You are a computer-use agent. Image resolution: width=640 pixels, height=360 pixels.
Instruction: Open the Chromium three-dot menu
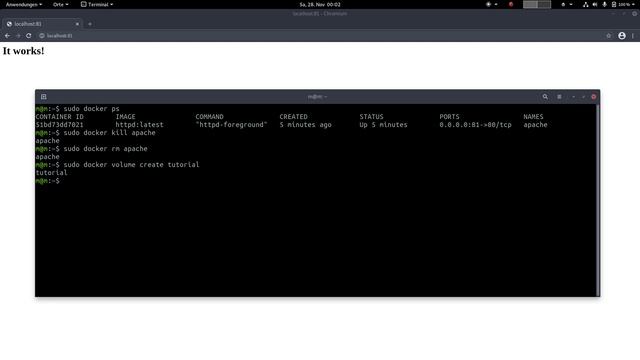click(633, 36)
